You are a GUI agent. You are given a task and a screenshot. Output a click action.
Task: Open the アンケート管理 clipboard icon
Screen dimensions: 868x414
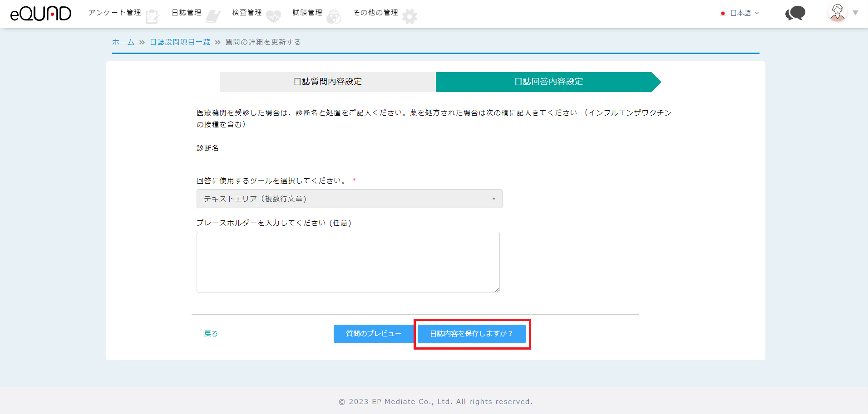point(153,16)
